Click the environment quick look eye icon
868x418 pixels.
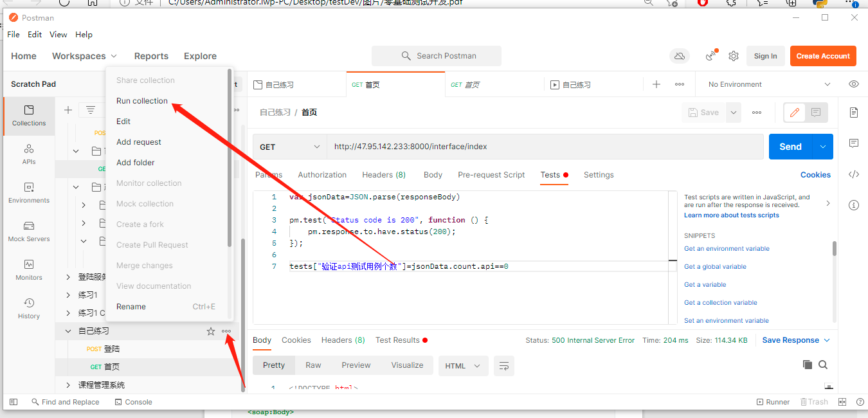tap(854, 84)
